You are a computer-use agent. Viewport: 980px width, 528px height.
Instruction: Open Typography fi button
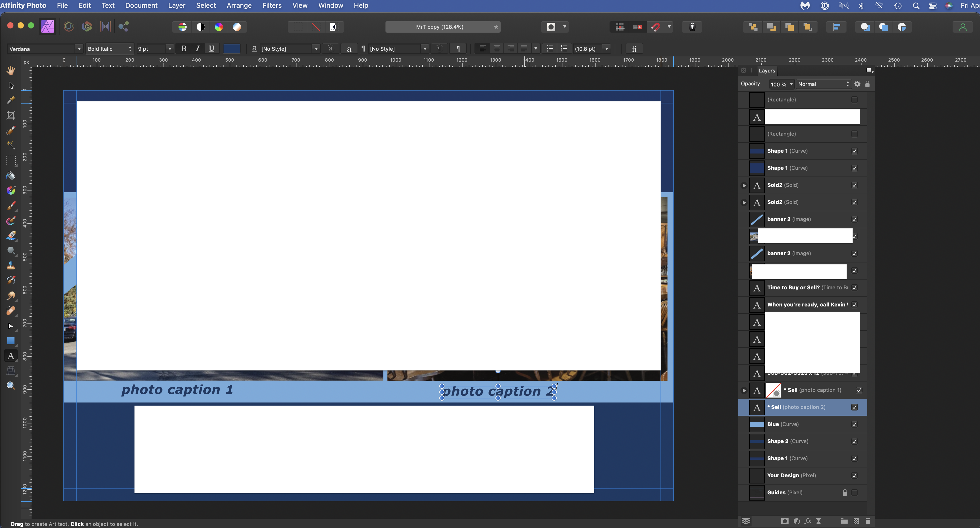click(634, 49)
